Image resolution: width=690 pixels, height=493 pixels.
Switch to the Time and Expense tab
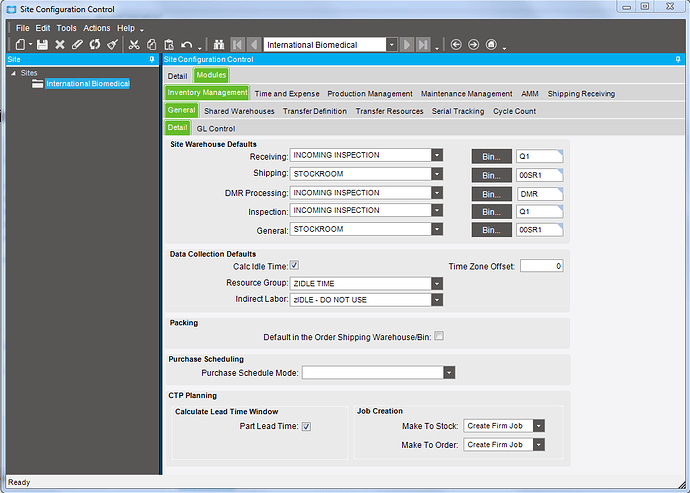tap(286, 93)
